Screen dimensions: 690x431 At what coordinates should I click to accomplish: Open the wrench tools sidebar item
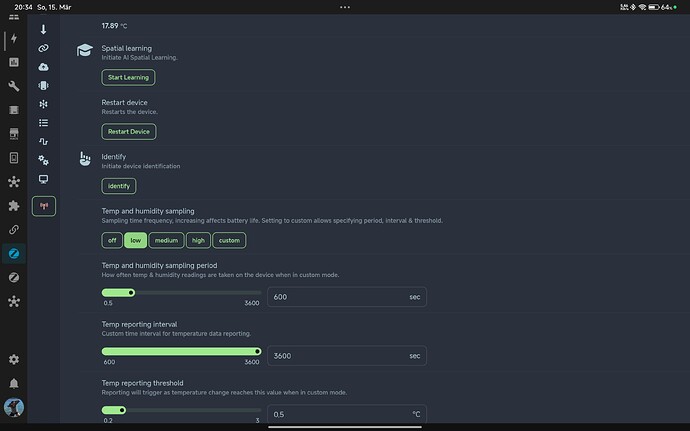tap(14, 86)
